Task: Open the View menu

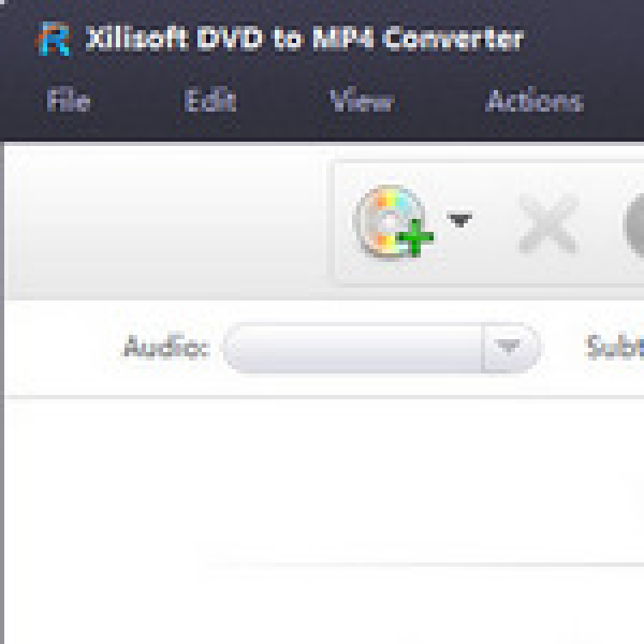Action: [362, 100]
